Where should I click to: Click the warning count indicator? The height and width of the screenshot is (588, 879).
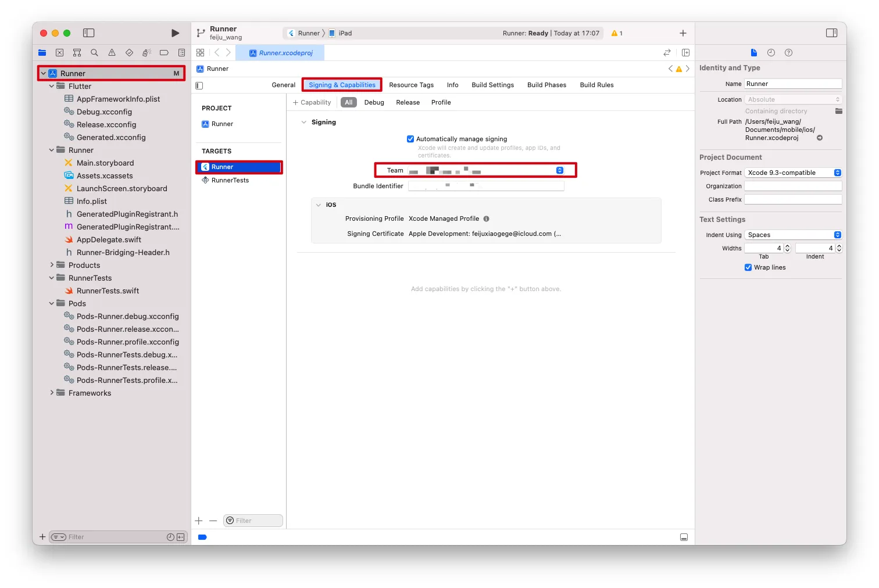pyautogui.click(x=617, y=33)
